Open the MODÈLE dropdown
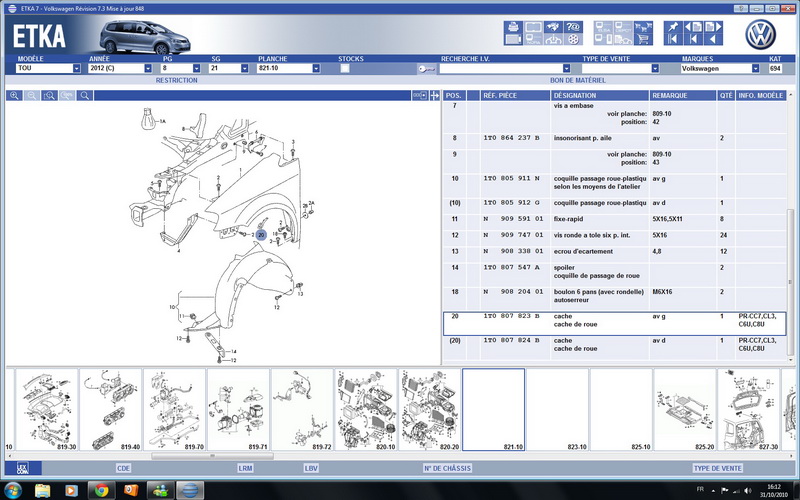This screenshot has width=800, height=500. click(x=77, y=68)
